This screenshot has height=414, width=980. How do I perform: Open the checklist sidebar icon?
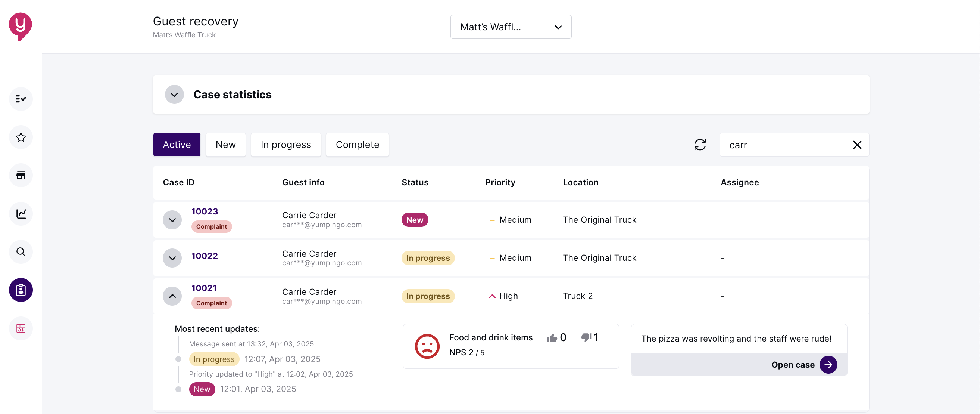pos(21,99)
